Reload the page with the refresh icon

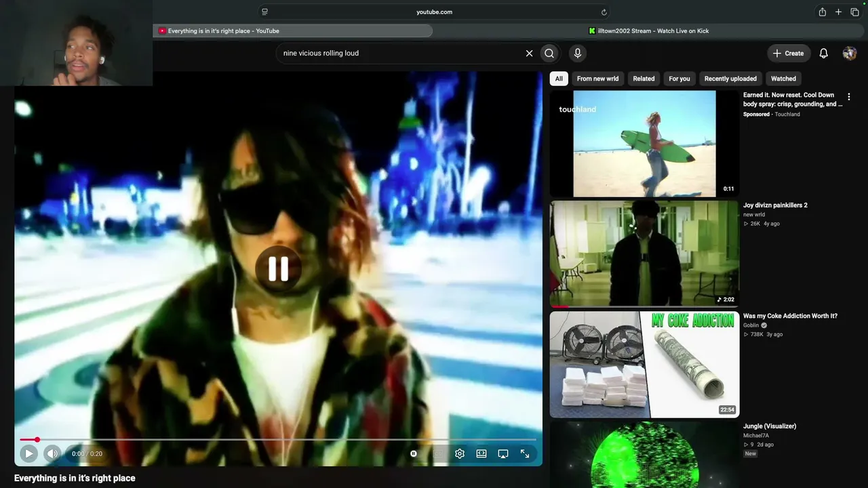pyautogui.click(x=604, y=12)
